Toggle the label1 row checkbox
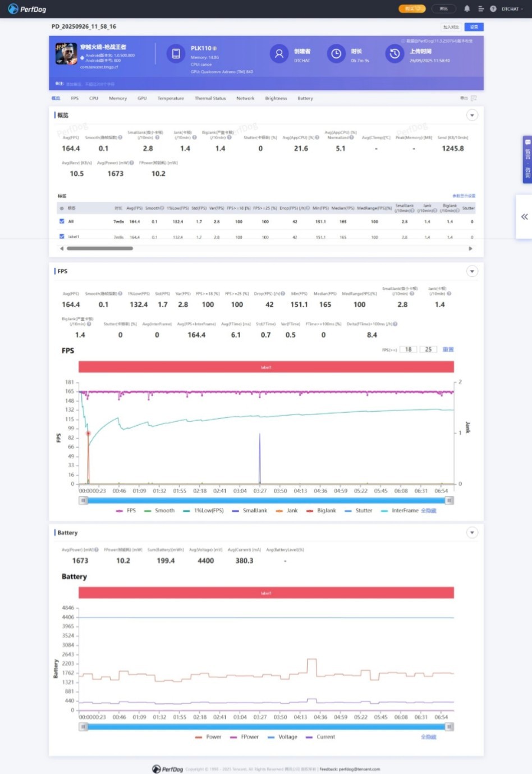 tap(62, 236)
